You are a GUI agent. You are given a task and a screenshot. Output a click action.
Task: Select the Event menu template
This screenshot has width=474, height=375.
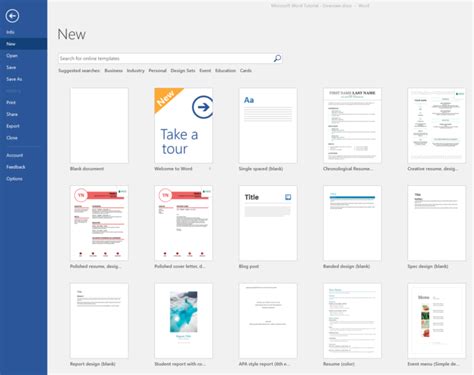[x=436, y=321]
